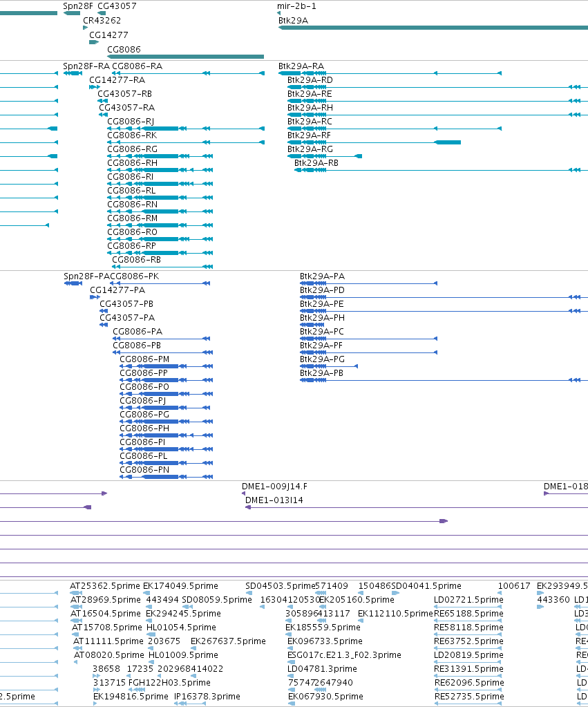Open the FGH122H03.5prime EST label
Viewport: 588px width, 707px height.
pos(169,683)
